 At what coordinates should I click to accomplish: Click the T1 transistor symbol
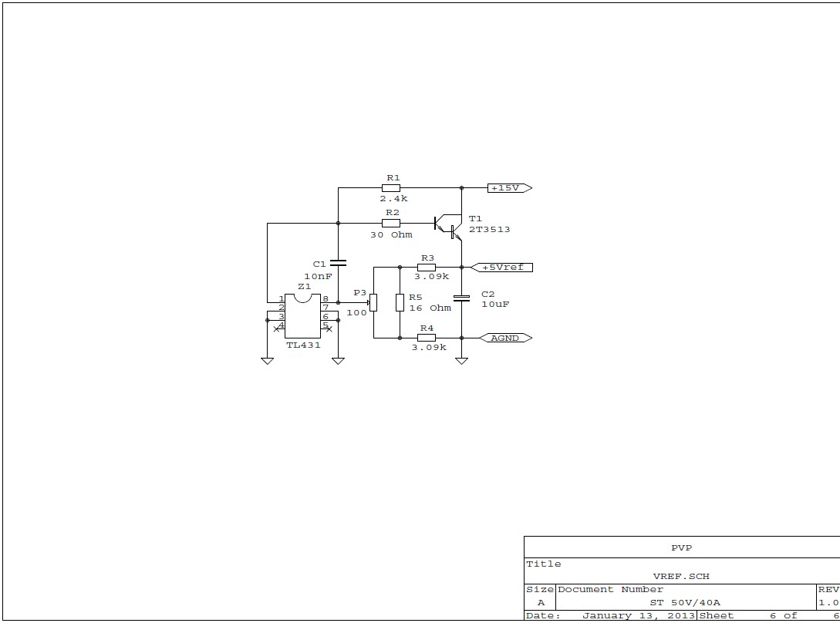click(x=449, y=226)
